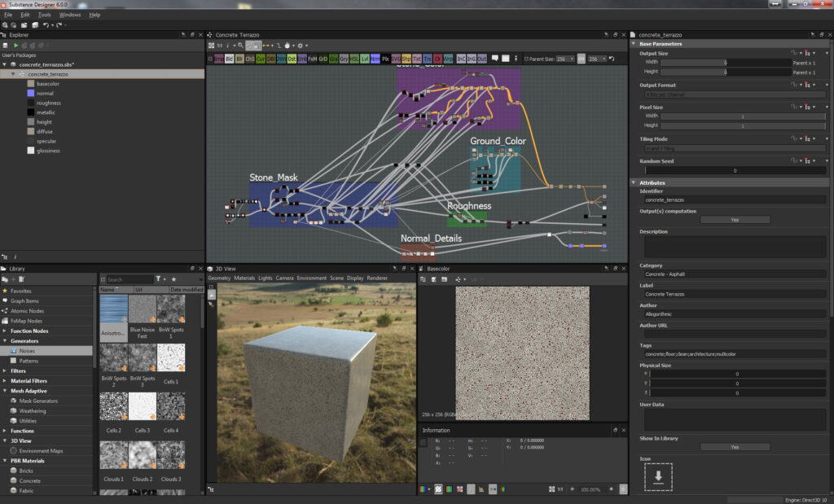The height and width of the screenshot is (504, 834).
Task: Add a Transform 2D (Trs) node
Action: click(427, 59)
